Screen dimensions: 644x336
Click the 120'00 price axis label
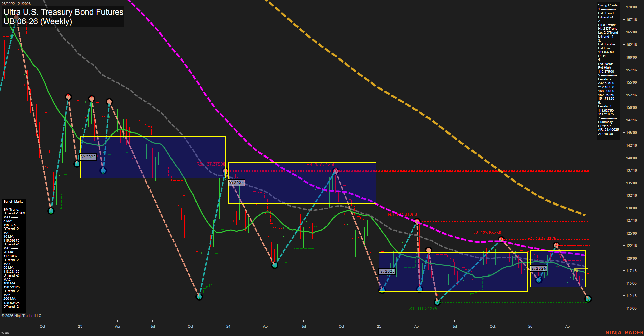point(631,258)
